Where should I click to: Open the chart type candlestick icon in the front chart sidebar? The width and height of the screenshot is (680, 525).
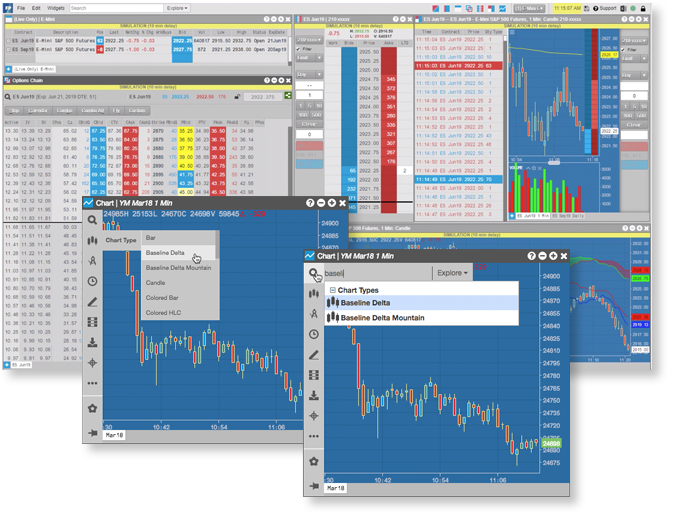314,293
